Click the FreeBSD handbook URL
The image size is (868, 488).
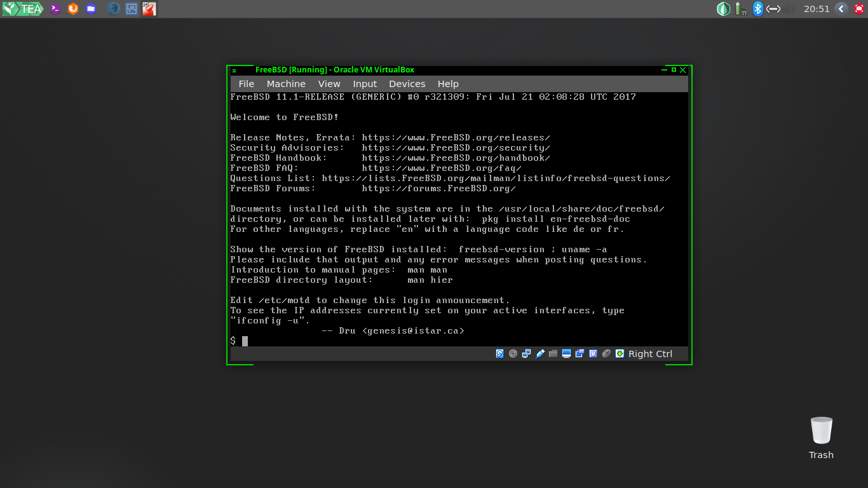pos(456,158)
